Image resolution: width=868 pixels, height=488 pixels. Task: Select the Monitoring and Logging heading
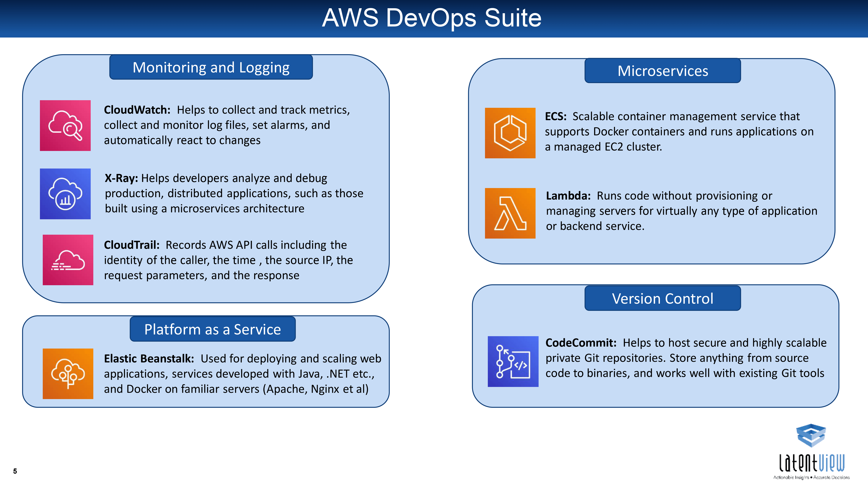(x=211, y=67)
